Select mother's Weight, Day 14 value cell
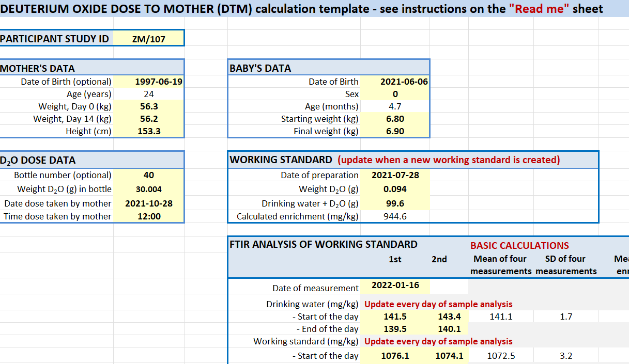 pos(148,119)
